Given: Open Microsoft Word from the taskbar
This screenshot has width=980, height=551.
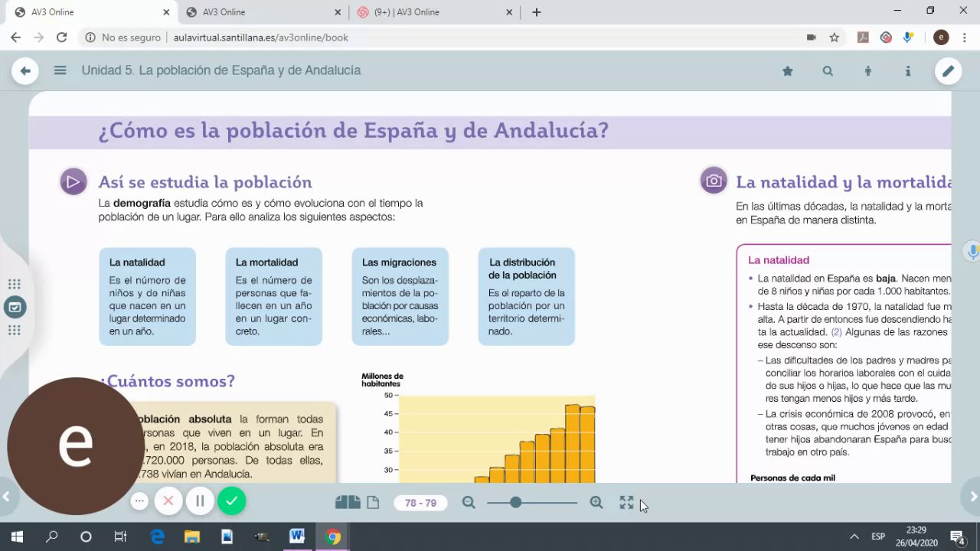Looking at the screenshot, I should [x=297, y=536].
